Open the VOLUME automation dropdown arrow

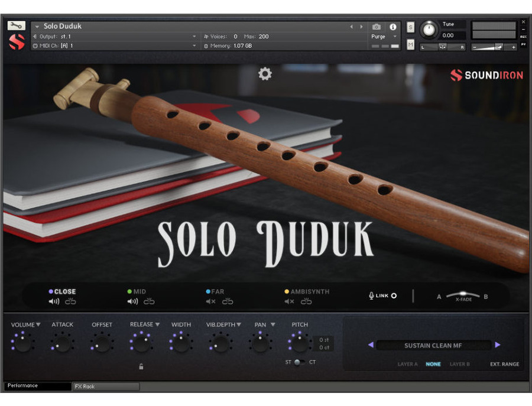[38, 324]
